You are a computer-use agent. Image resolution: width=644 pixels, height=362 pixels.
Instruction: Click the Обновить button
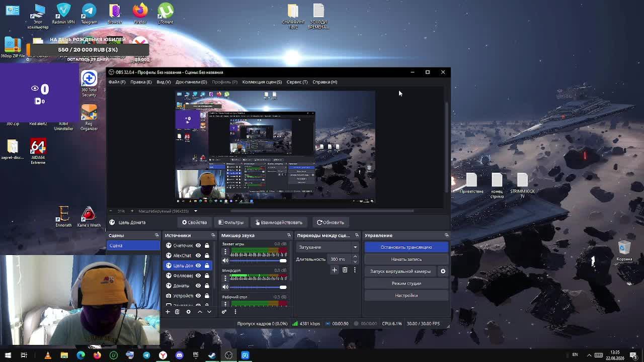tap(331, 222)
